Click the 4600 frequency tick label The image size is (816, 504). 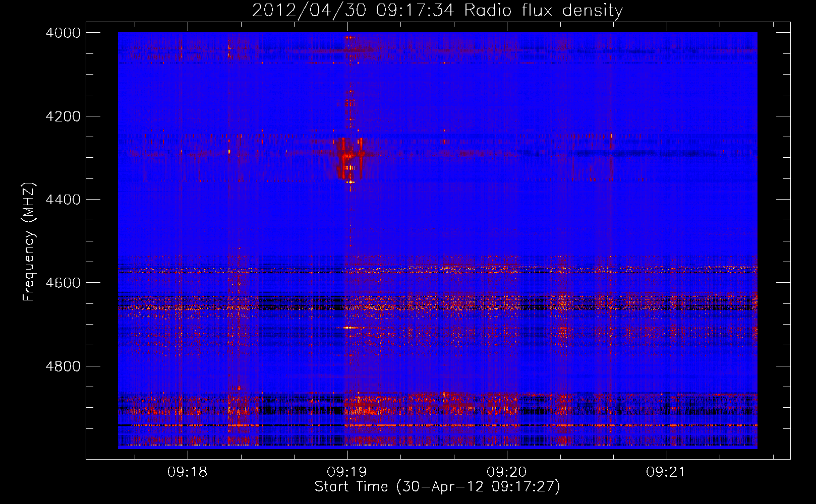(x=63, y=283)
